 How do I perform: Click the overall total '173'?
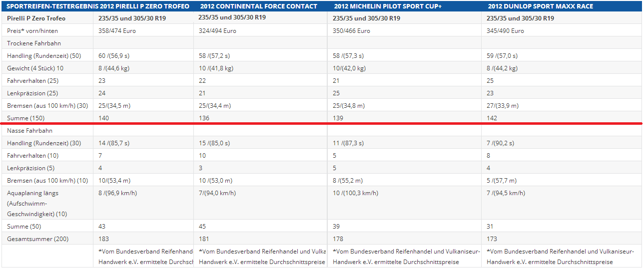[492, 239]
